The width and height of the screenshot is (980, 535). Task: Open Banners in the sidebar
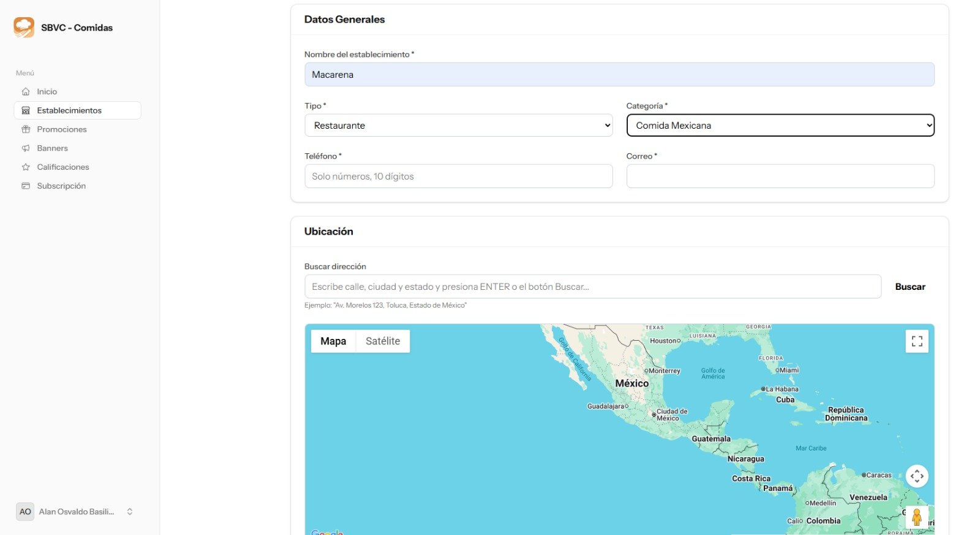[77, 148]
